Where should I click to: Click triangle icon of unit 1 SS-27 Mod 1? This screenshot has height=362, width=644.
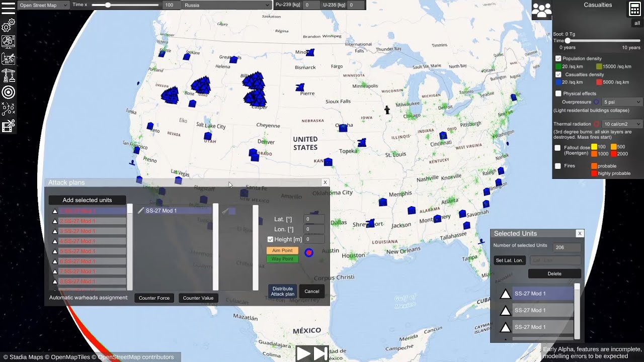[55, 211]
